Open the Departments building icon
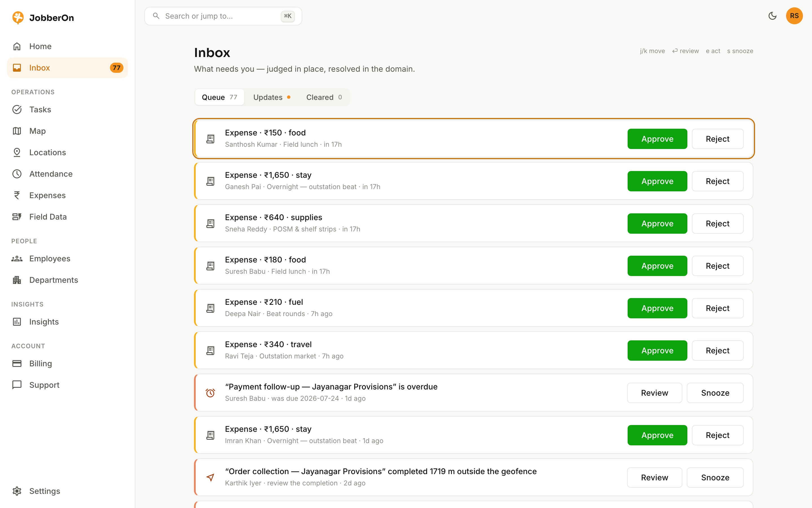Viewport: 812px width, 508px height. [x=17, y=280]
